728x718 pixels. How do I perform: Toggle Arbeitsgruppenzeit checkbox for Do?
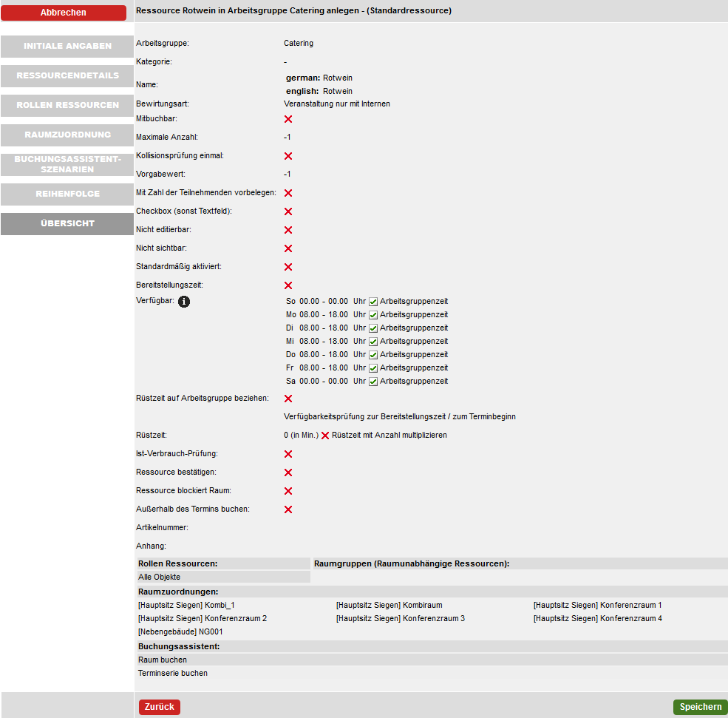coord(373,355)
